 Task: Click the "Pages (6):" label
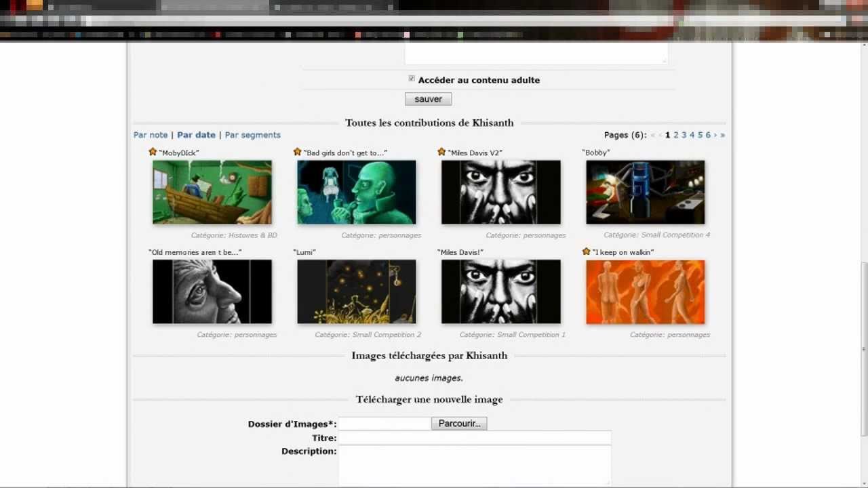(625, 135)
